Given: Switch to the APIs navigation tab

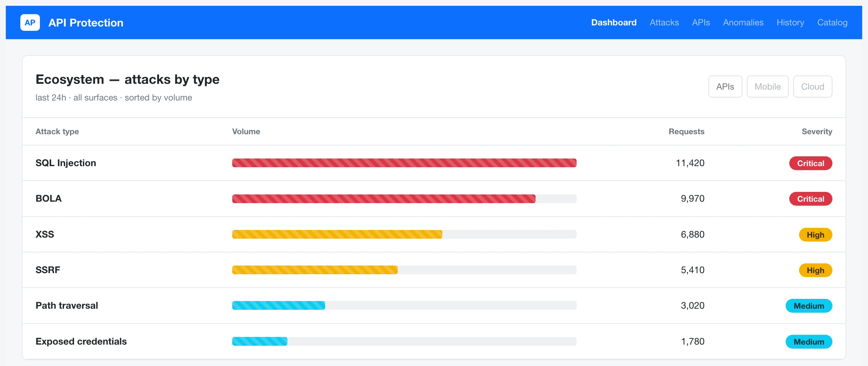Looking at the screenshot, I should [x=701, y=22].
